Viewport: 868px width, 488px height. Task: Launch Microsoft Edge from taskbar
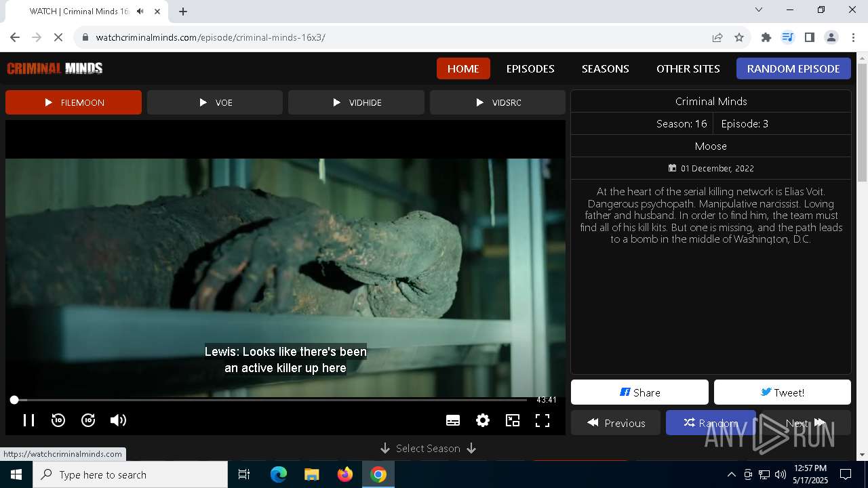pyautogui.click(x=279, y=474)
